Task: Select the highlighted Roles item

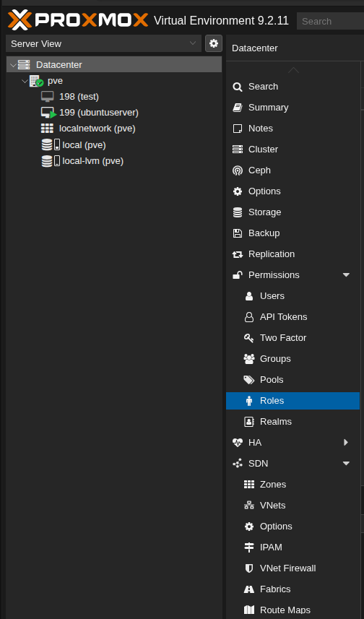Action: [293, 400]
